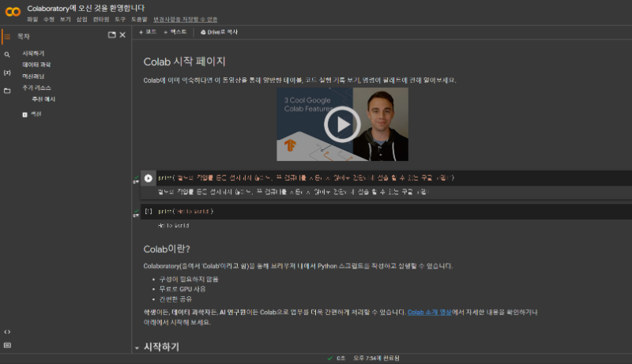Add a new code cell (+ 코드)
The height and width of the screenshot is (364, 632).
click(x=148, y=32)
